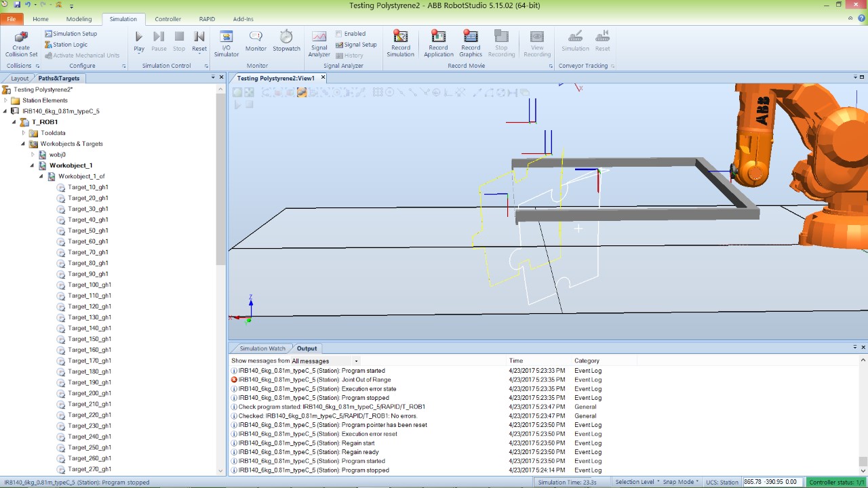
Task: Open the Signal Analyzer
Action: point(319,43)
